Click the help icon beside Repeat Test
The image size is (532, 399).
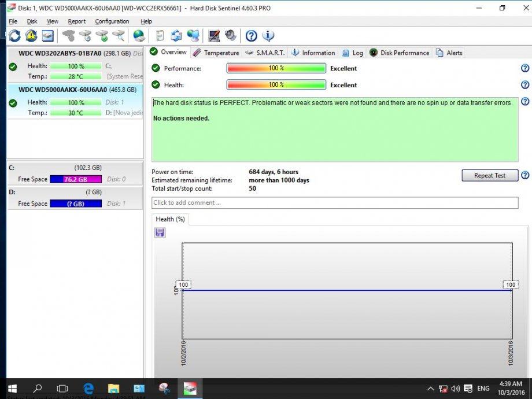click(525, 175)
